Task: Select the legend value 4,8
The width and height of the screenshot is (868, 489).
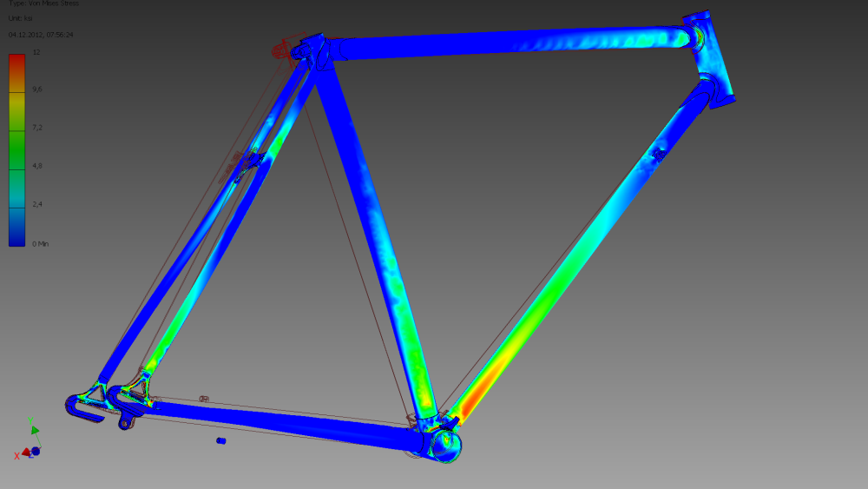Action: (37, 166)
